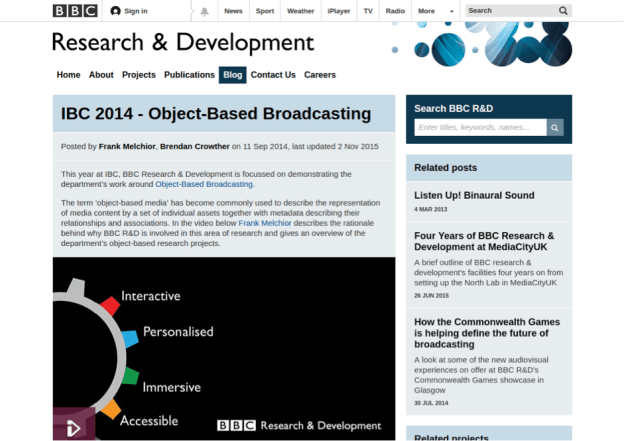Screen dimensions: 624x441
Task: Play the video with iPlayer icon
Action: 74,424
